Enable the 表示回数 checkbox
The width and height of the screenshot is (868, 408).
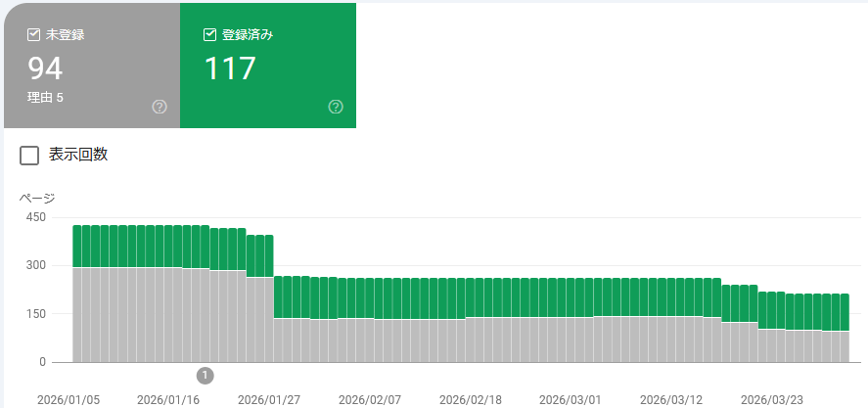[x=29, y=155]
